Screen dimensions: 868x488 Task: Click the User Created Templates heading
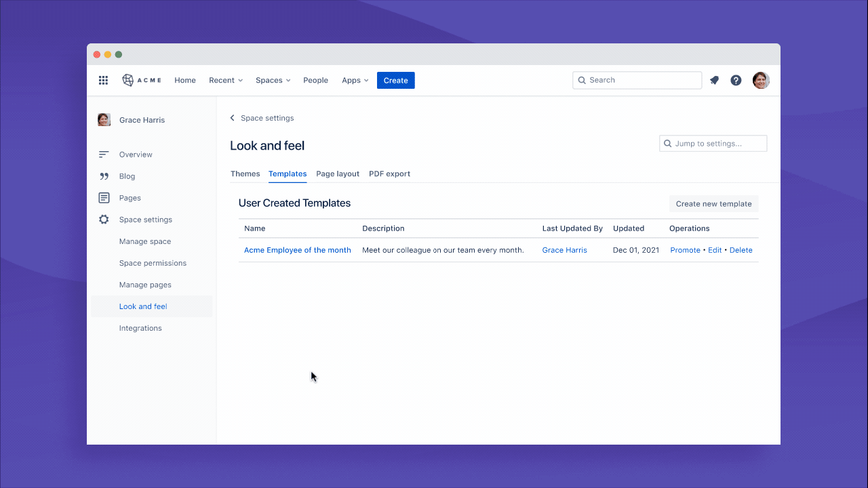click(x=294, y=203)
